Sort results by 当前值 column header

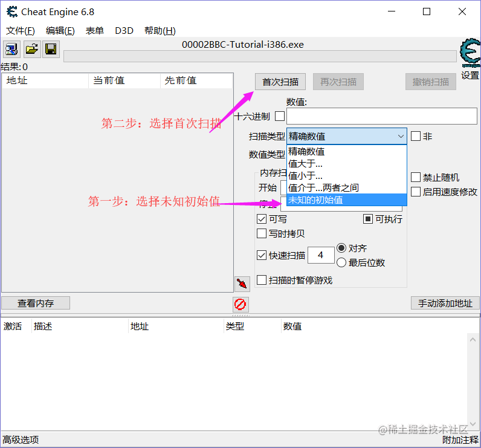pyautogui.click(x=124, y=80)
